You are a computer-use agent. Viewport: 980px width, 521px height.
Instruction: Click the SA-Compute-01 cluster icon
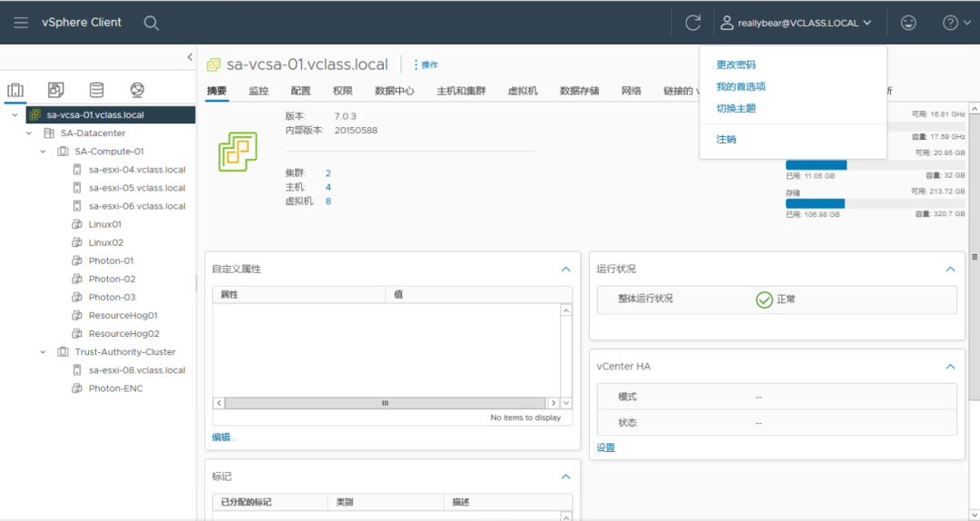pyautogui.click(x=64, y=152)
